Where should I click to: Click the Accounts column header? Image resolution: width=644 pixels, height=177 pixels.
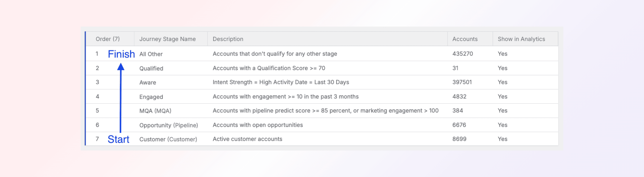click(465, 39)
